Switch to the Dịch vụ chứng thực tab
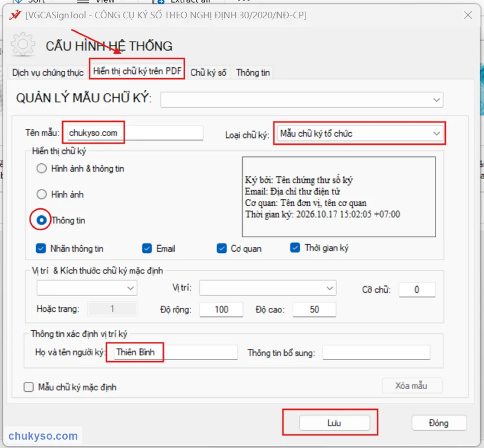 tap(48, 72)
